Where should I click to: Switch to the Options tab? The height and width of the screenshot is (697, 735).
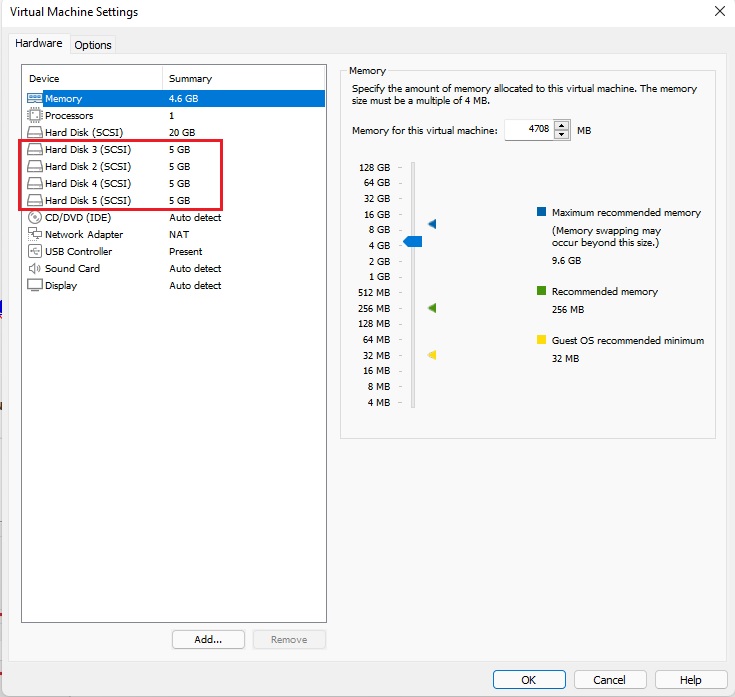[93, 45]
